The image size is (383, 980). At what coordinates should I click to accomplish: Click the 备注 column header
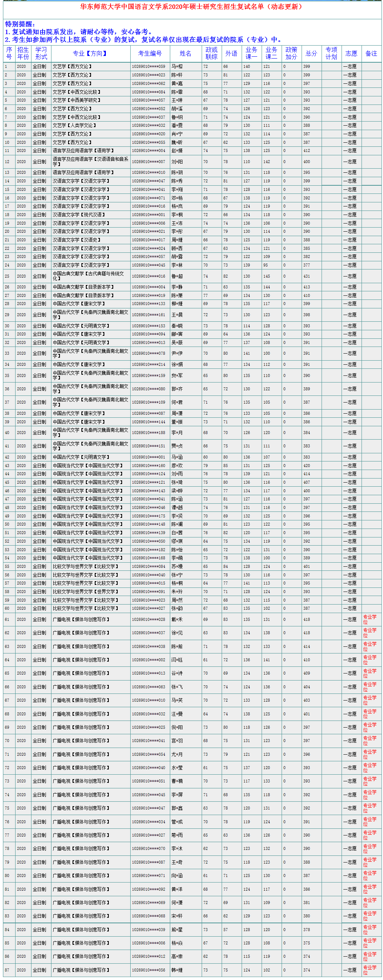pos(371,54)
